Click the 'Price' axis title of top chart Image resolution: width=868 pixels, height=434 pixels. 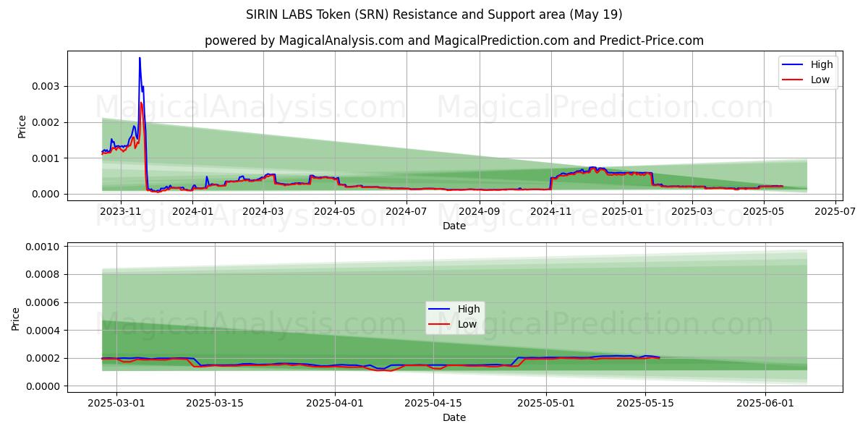(22, 126)
